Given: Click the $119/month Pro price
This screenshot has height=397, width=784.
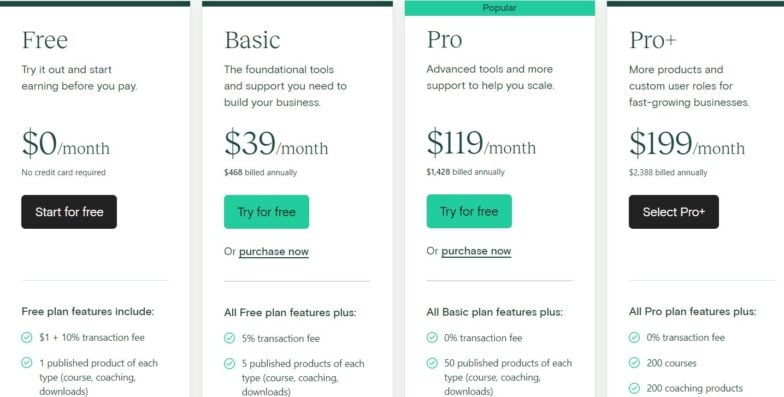Looking at the screenshot, I should [481, 143].
